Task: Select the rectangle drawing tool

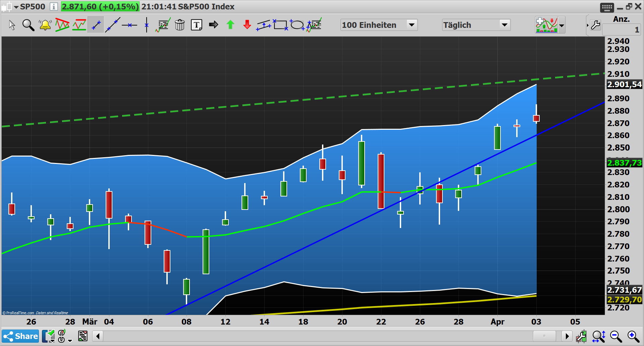Action: coord(281,25)
